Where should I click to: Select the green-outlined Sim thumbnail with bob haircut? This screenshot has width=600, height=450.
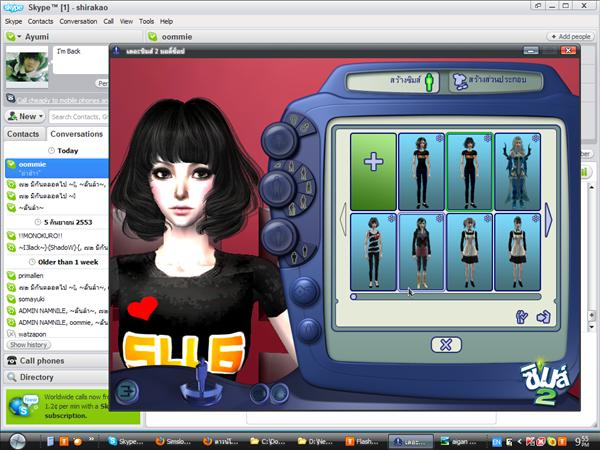[x=469, y=171]
